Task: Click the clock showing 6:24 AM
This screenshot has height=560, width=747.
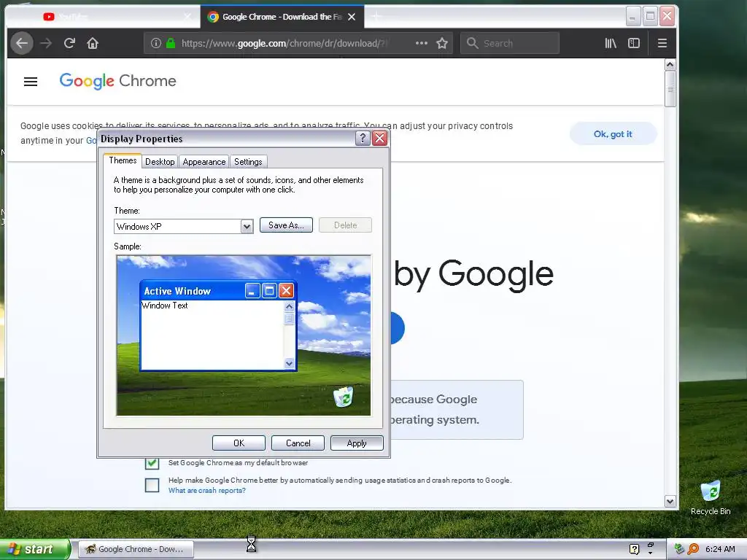Action: click(x=720, y=549)
